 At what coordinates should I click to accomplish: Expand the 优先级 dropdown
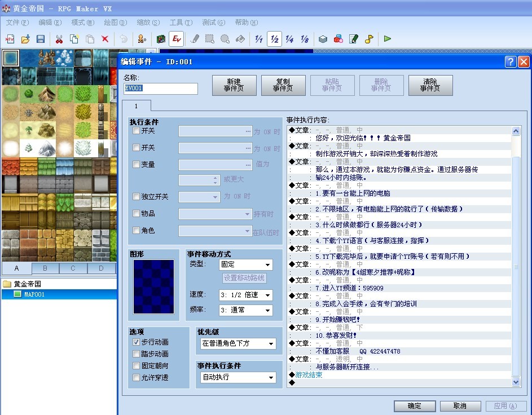point(238,343)
